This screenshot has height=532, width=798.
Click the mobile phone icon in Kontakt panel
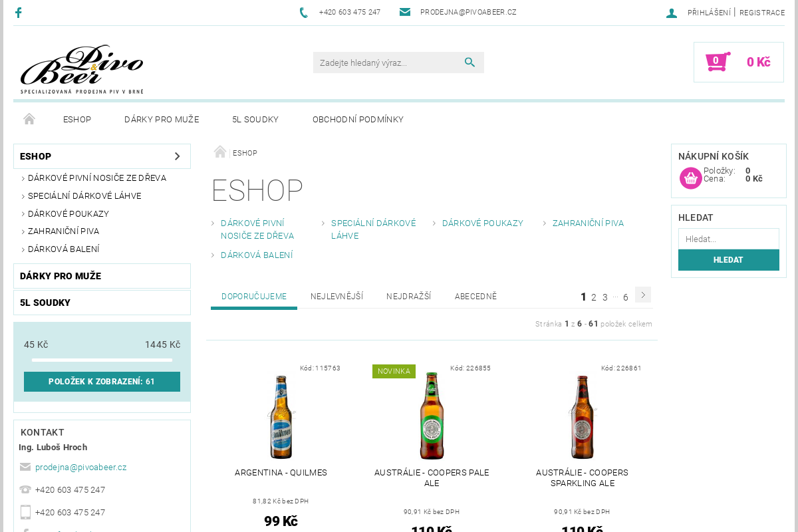[x=25, y=512]
